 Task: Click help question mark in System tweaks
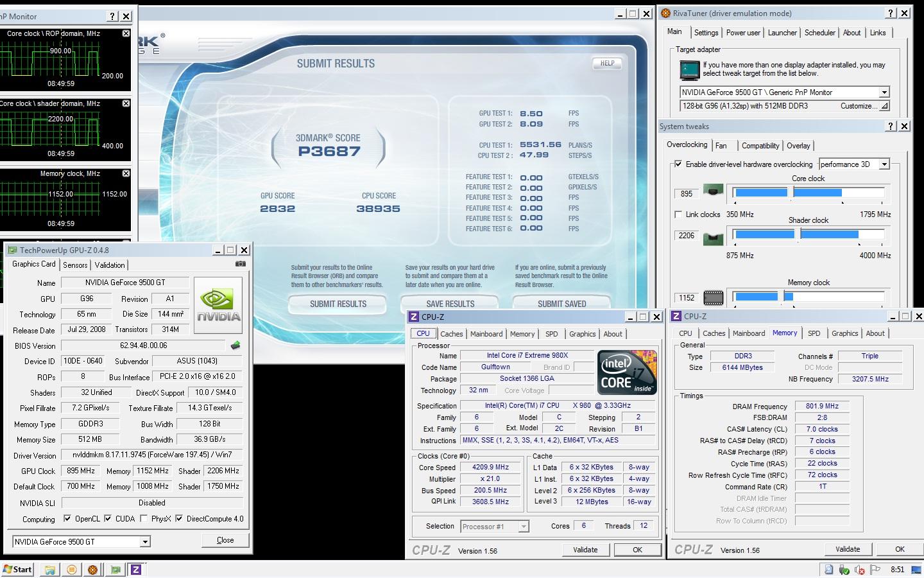pyautogui.click(x=891, y=126)
